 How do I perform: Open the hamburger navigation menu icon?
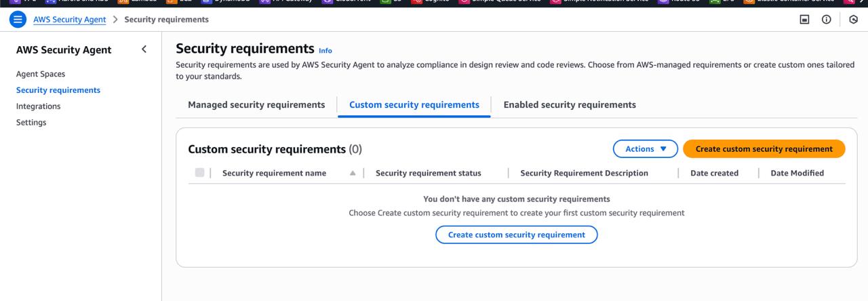[17, 20]
